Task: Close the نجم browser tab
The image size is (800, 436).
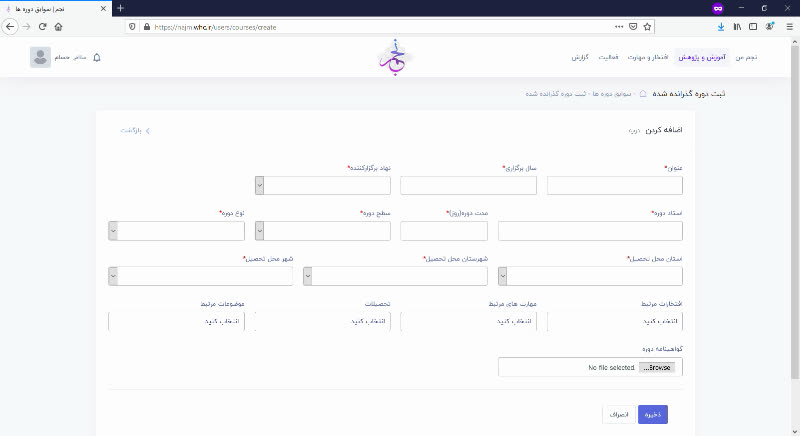Action: coord(103,9)
